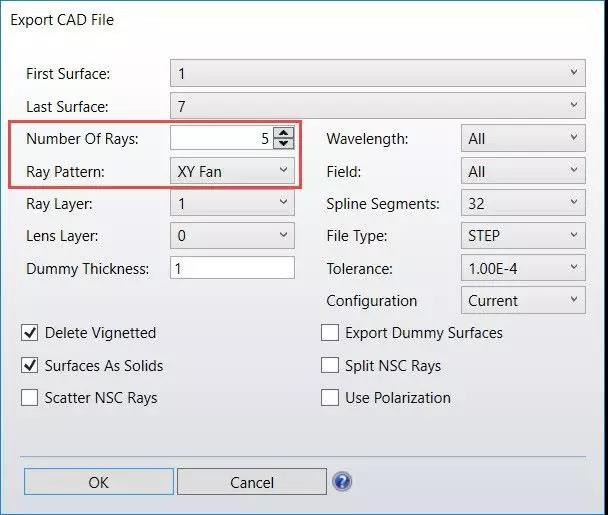This screenshot has width=608, height=515.
Task: Click the 'Wavelength:' label
Action: pos(368,139)
